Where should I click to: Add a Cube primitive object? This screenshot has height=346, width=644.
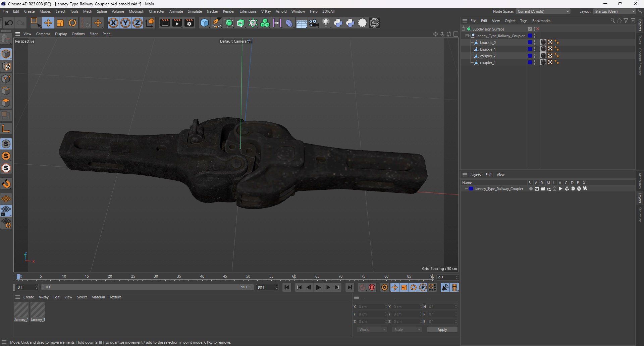[204, 23]
